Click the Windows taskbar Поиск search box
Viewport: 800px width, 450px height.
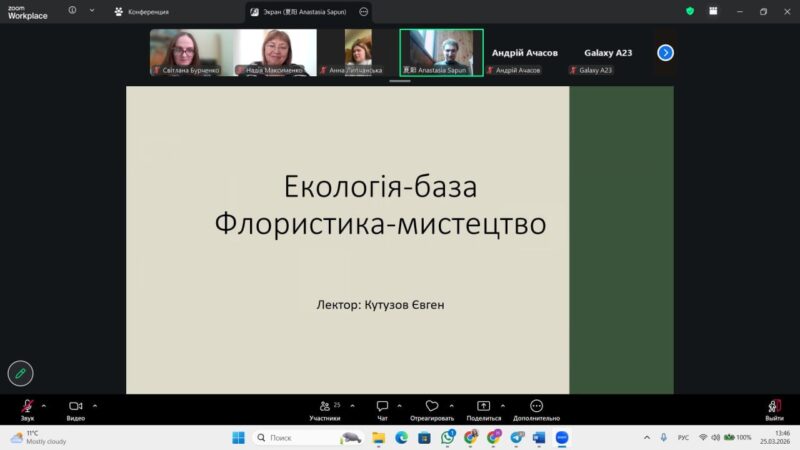pyautogui.click(x=305, y=437)
